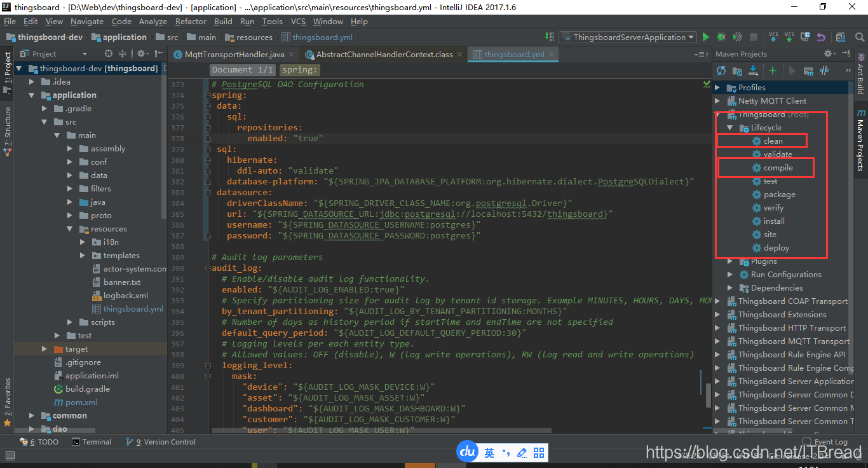Toggle the 6: TODO tool window
The image size is (868, 468).
38,442
